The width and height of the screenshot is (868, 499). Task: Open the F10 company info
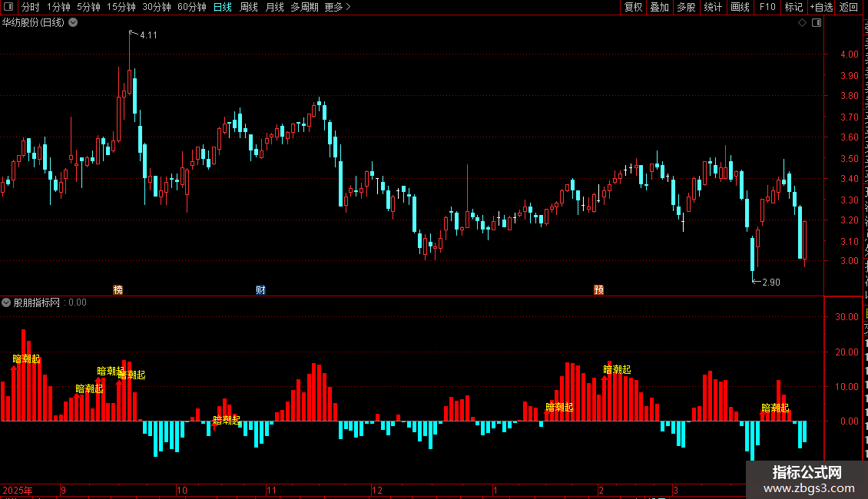(767, 7)
